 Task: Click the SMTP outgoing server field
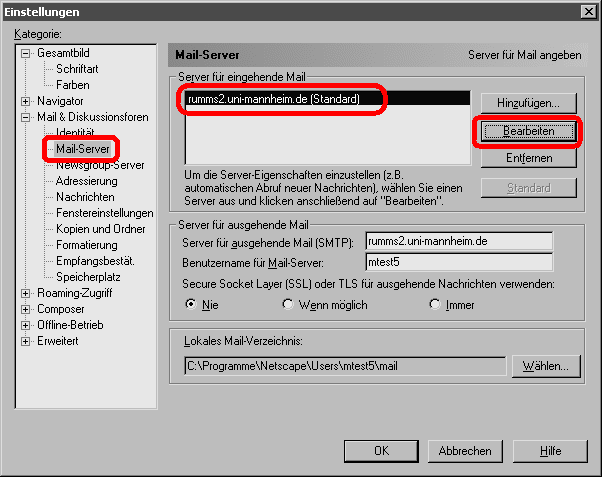tap(458, 240)
